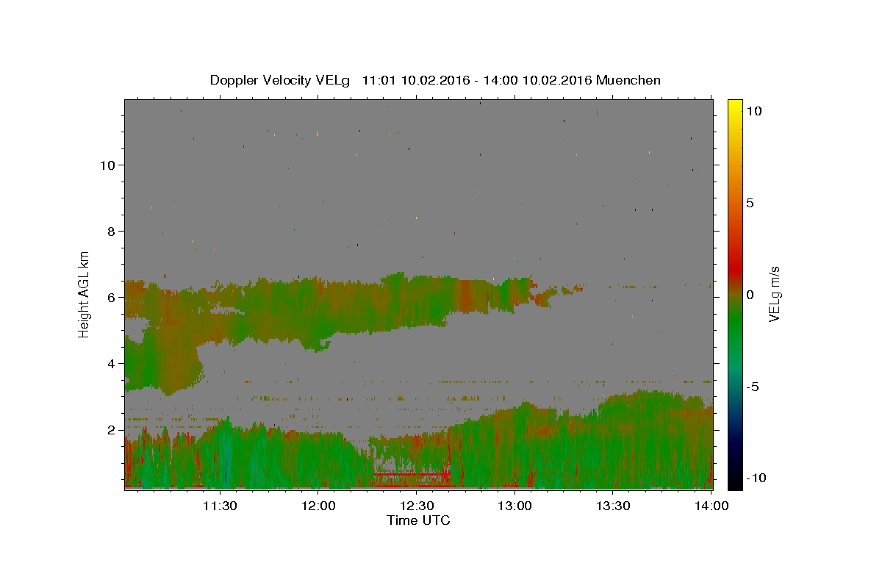Click the VELg m/s colorbar title

click(x=774, y=294)
